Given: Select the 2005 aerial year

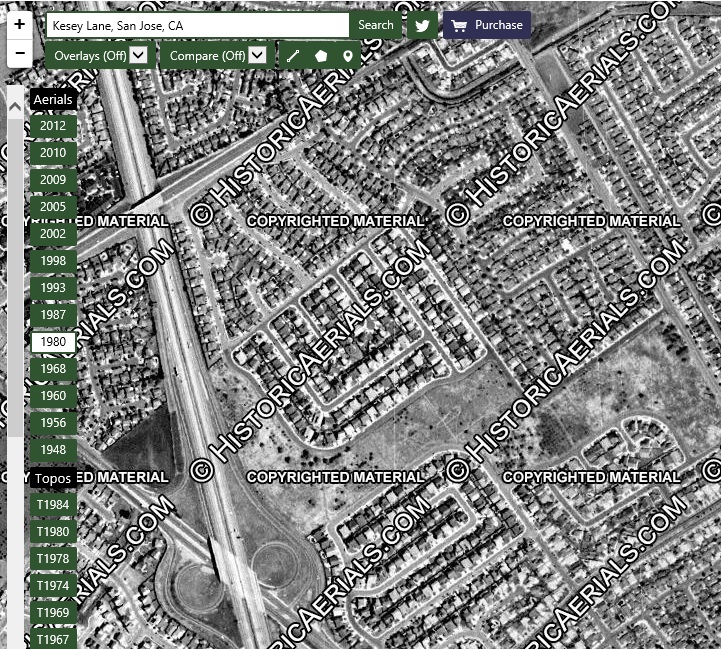Looking at the screenshot, I should coord(53,207).
